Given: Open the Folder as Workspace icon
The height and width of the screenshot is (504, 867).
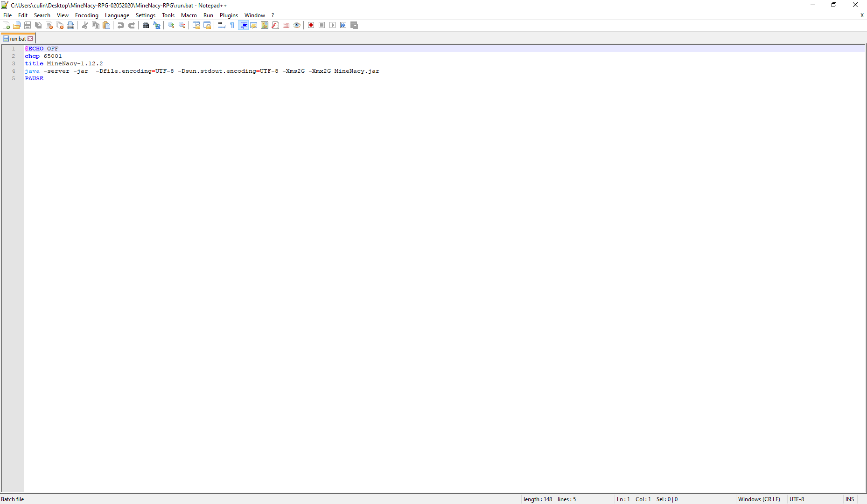Looking at the screenshot, I should tap(286, 25).
